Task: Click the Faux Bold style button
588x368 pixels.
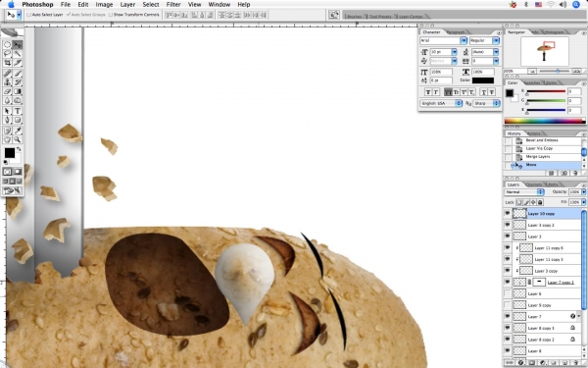Action: click(x=428, y=92)
